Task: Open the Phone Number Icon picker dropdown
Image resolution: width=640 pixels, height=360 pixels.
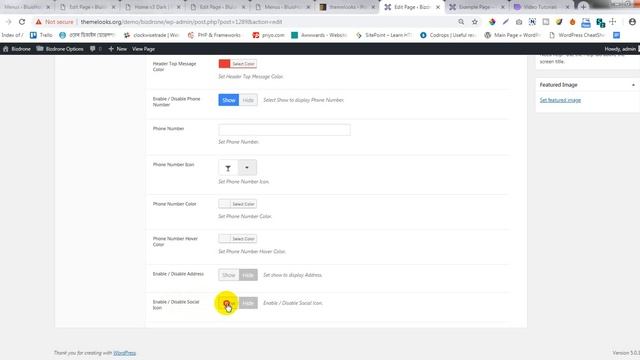Action: 247,168
